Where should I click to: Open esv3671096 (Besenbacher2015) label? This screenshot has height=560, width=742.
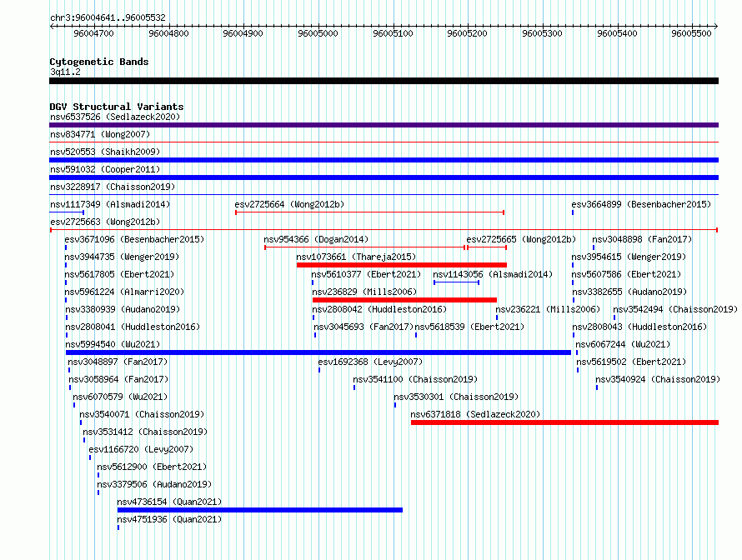click(x=134, y=239)
